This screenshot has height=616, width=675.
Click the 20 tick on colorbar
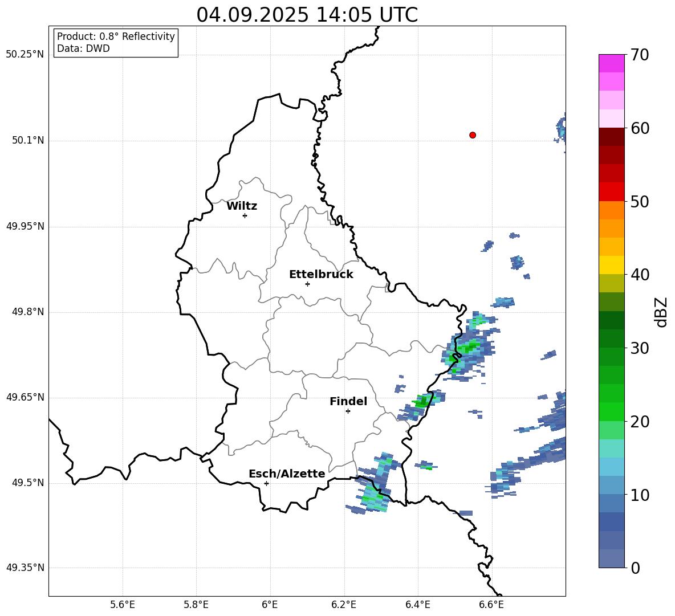tap(640, 422)
